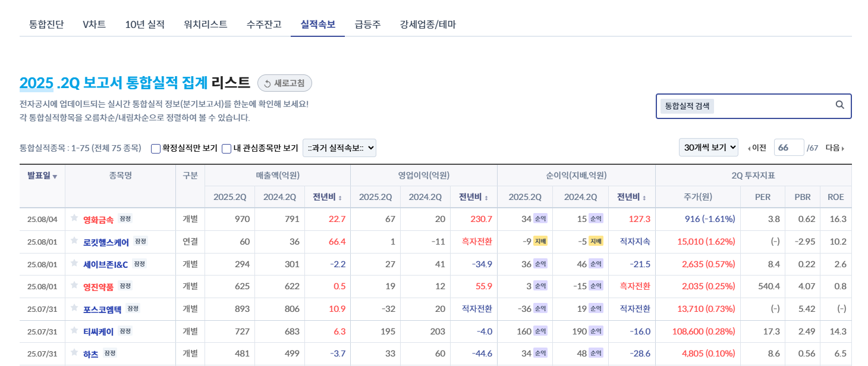Click the magnifier search icon
The width and height of the screenshot is (868, 366).
[839, 105]
